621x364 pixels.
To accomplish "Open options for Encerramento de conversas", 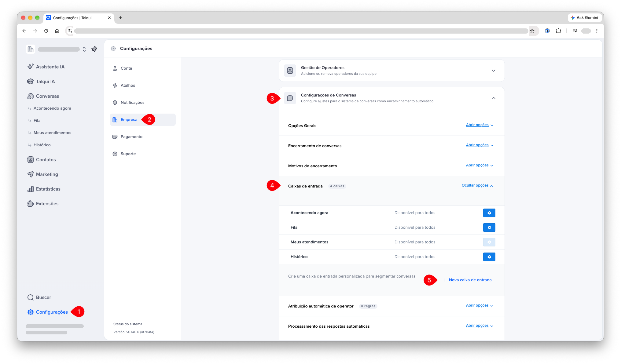I will pos(480,145).
